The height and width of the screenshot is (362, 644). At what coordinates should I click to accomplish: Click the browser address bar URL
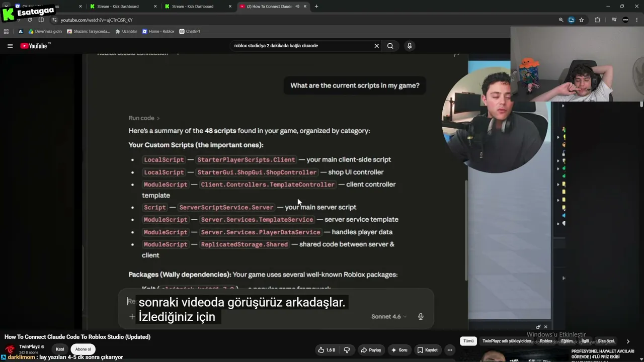pyautogui.click(x=97, y=20)
